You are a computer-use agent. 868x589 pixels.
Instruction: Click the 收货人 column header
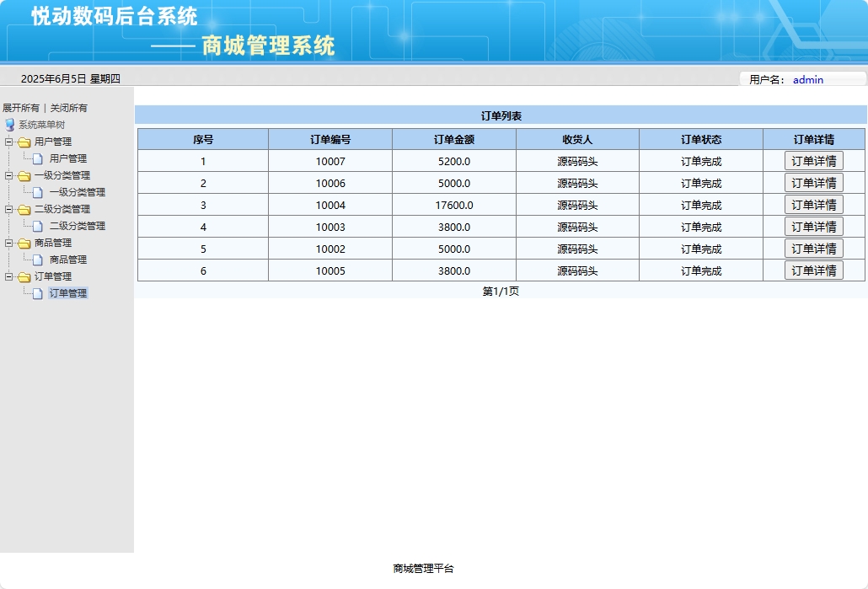tap(577, 140)
